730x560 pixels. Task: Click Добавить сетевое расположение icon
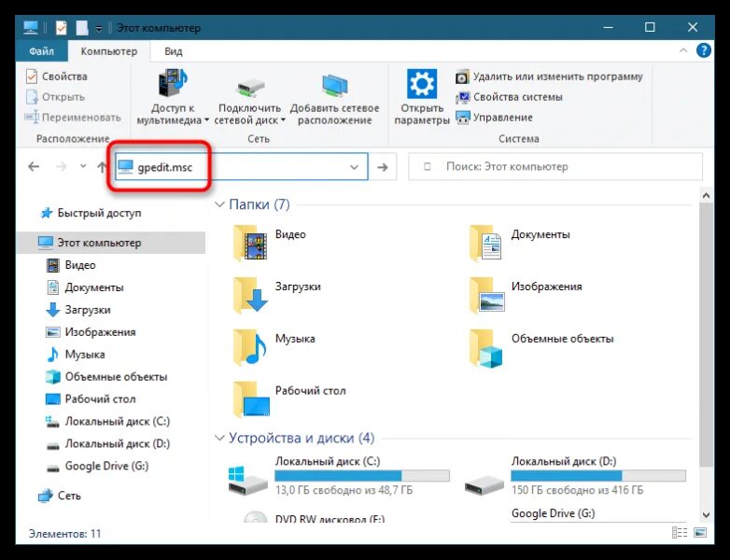click(335, 86)
